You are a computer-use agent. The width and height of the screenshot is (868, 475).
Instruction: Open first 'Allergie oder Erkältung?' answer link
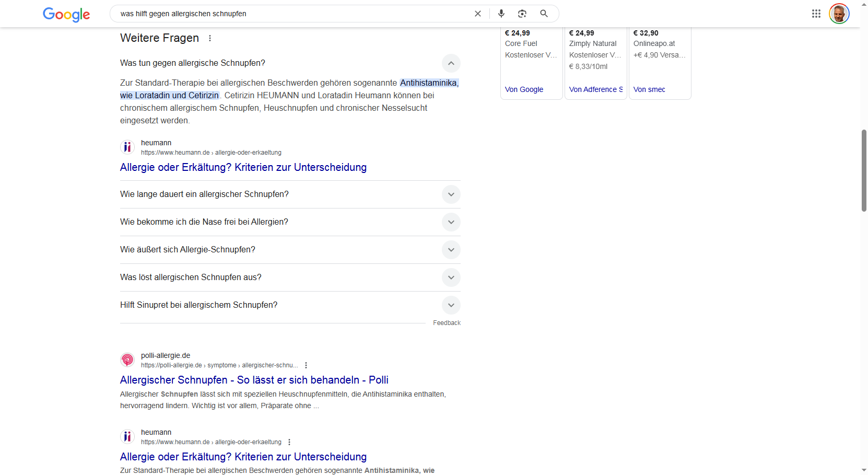243,167
